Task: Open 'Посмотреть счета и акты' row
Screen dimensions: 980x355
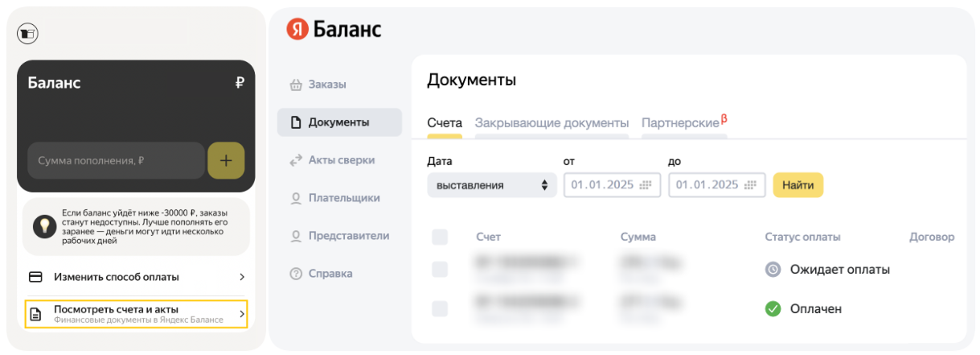Action: point(136,314)
